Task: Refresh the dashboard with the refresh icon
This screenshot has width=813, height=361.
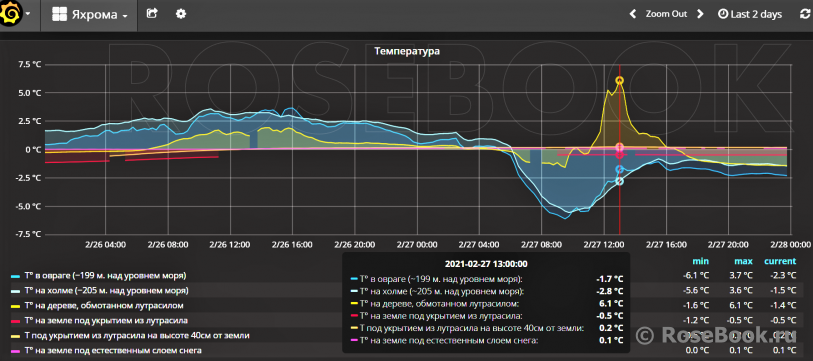Action: (805, 15)
